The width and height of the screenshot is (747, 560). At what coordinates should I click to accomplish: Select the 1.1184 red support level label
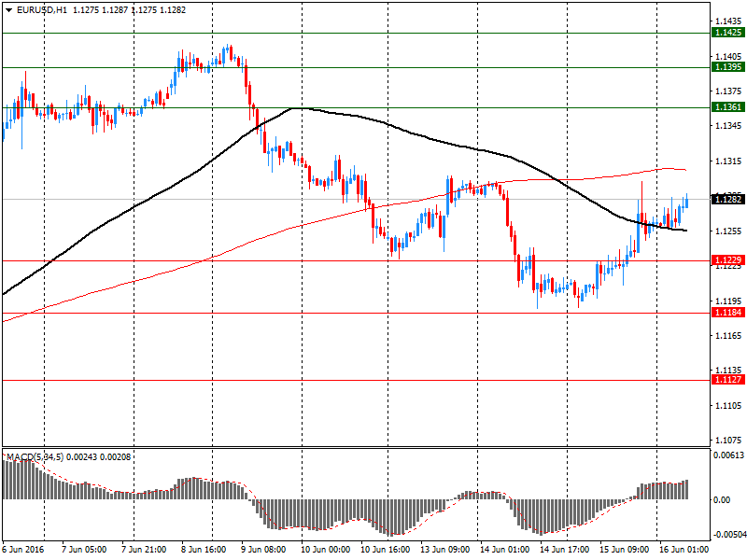tap(728, 313)
